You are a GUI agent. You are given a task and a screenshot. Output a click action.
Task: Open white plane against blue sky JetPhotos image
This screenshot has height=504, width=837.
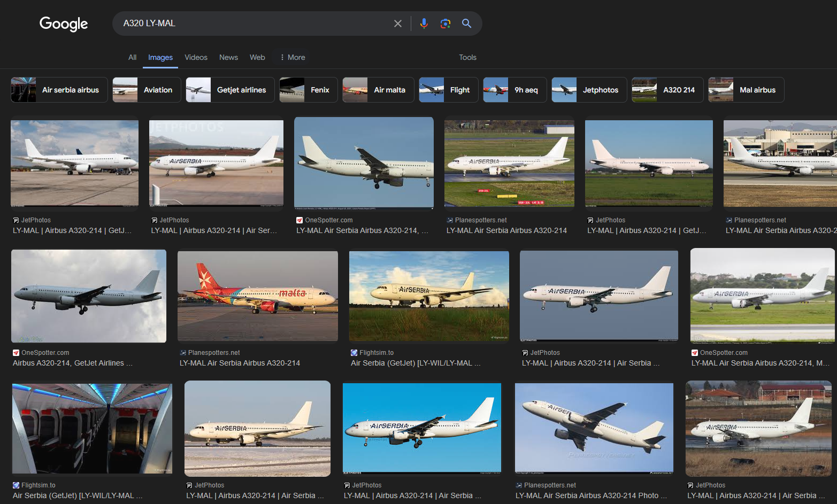[x=649, y=163]
